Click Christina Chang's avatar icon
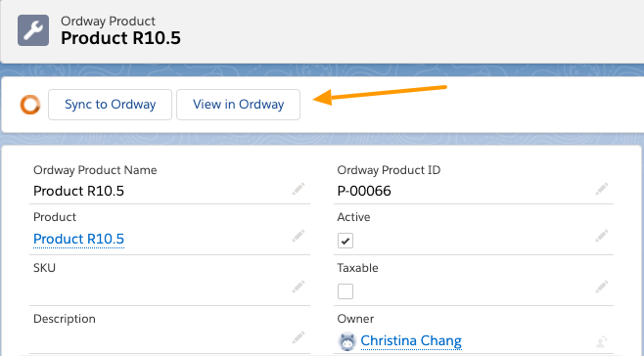Screen dimensions: 644x356 point(347,341)
